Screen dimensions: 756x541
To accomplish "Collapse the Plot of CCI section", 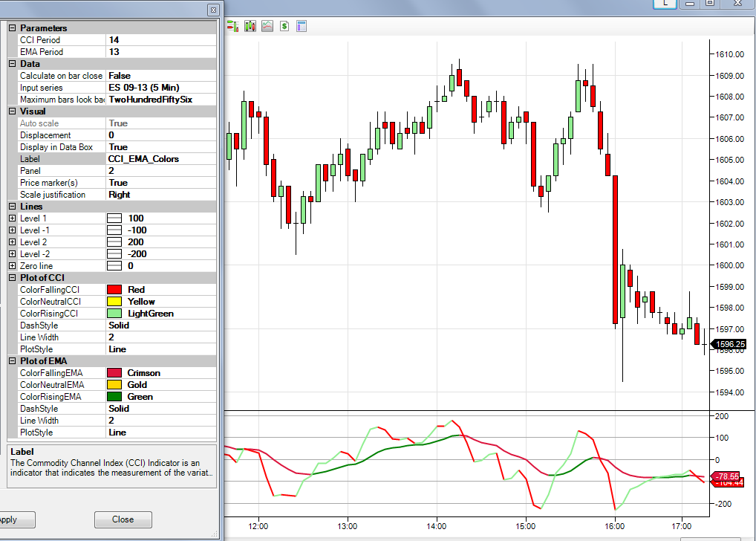I will tap(13, 277).
